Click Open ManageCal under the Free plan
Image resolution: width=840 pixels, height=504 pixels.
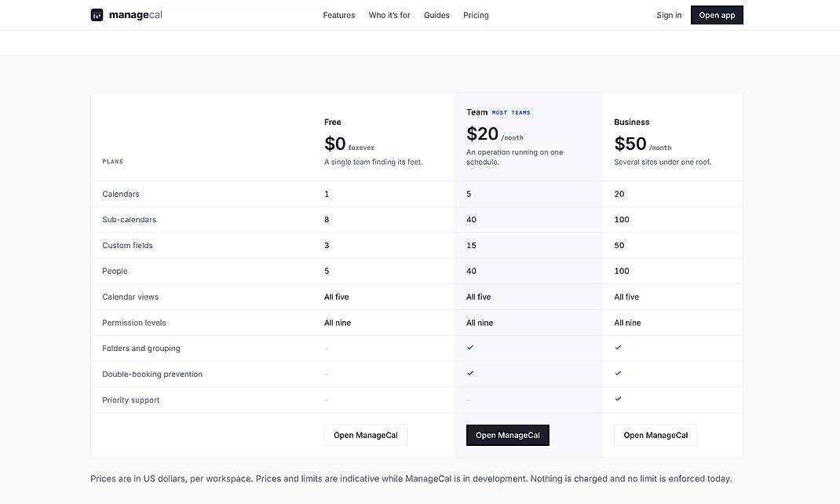coord(365,435)
